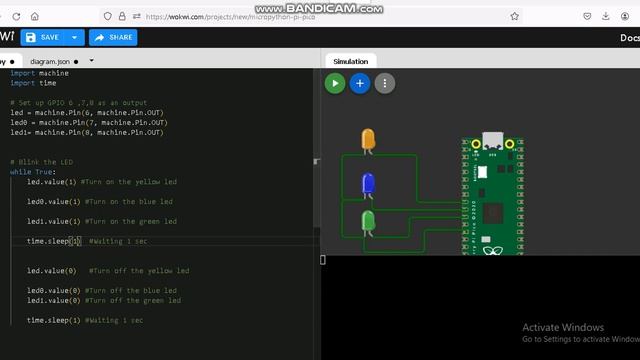The image size is (640, 360).
Task: Select the blue LED in the diagram
Action: (368, 186)
